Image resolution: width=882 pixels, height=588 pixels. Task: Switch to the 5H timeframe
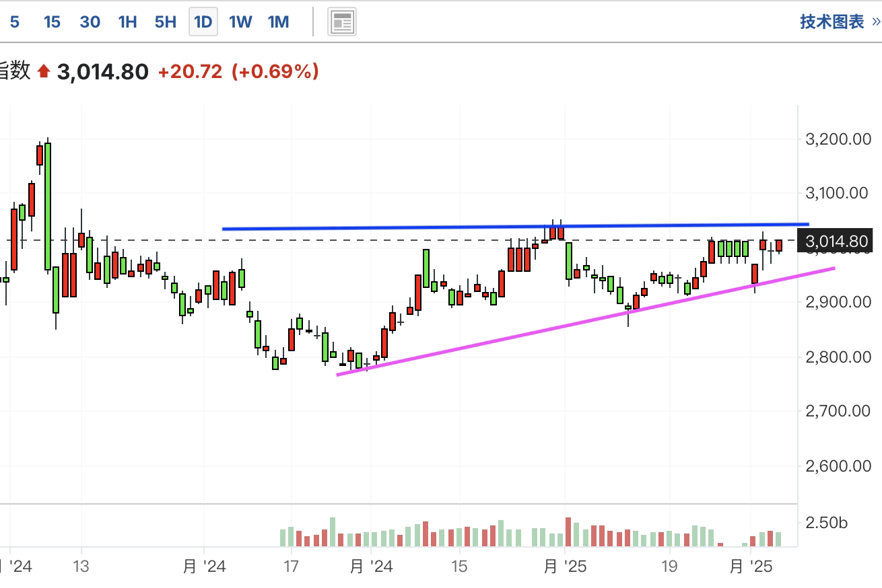pos(165,22)
